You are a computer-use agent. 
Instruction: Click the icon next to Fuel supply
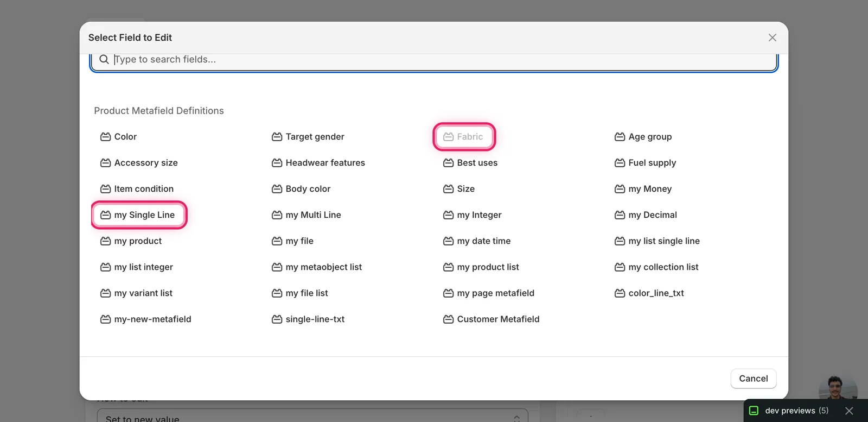pyautogui.click(x=620, y=163)
